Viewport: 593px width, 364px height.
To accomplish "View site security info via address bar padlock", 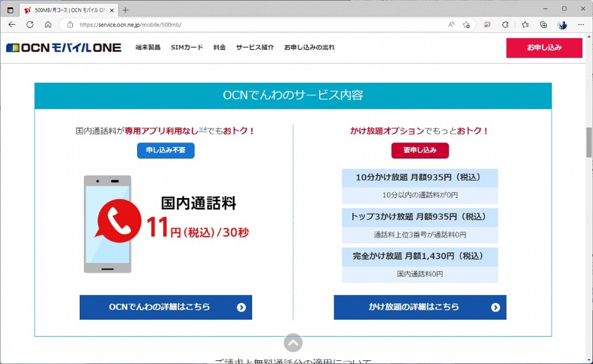I will [70, 25].
